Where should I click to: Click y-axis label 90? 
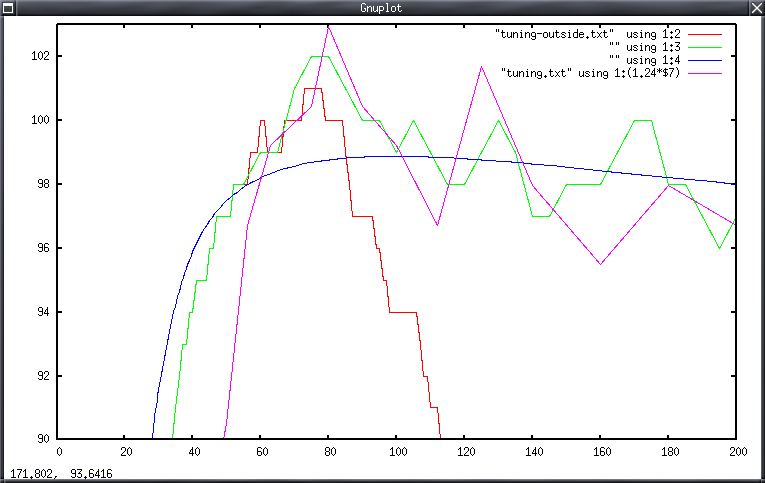coord(43,439)
